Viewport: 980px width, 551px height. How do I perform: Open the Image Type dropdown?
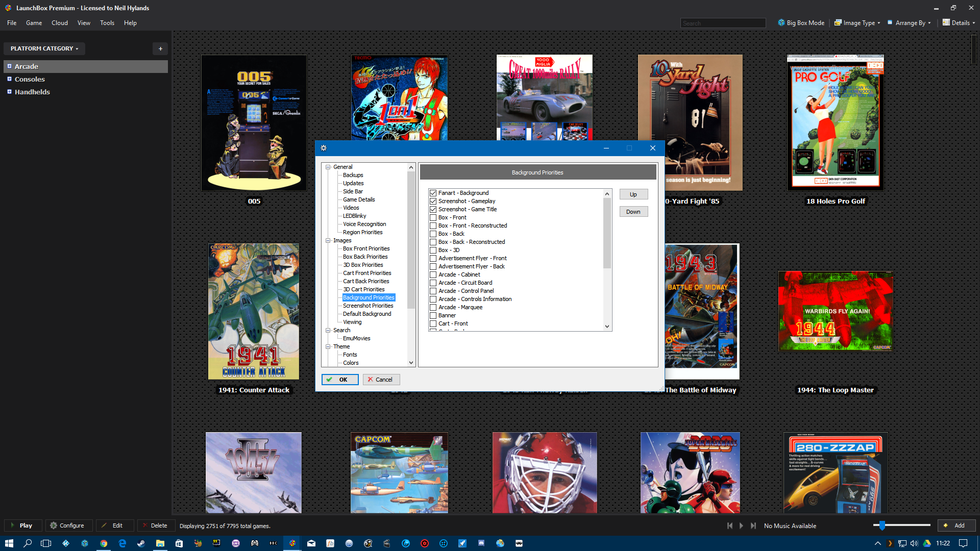pos(857,23)
